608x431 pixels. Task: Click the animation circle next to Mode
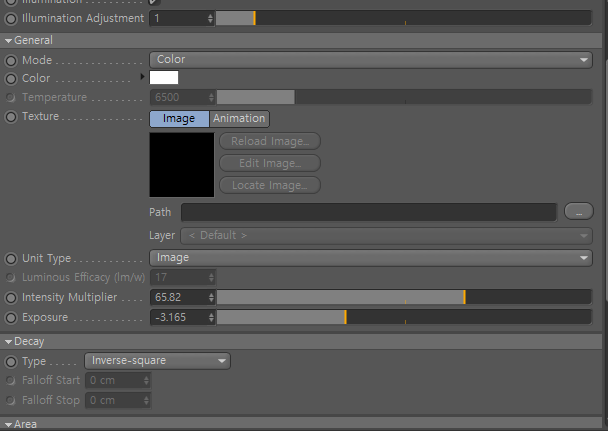[11, 60]
